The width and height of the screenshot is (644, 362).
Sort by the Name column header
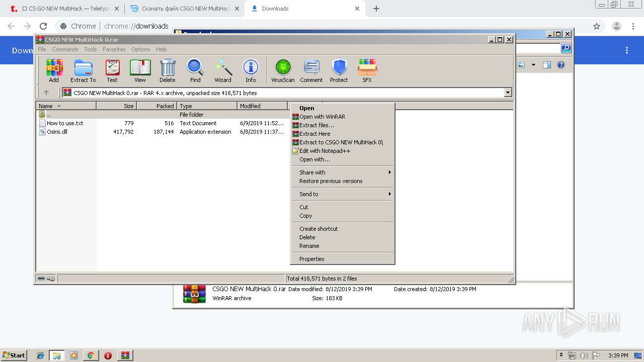[x=66, y=106]
